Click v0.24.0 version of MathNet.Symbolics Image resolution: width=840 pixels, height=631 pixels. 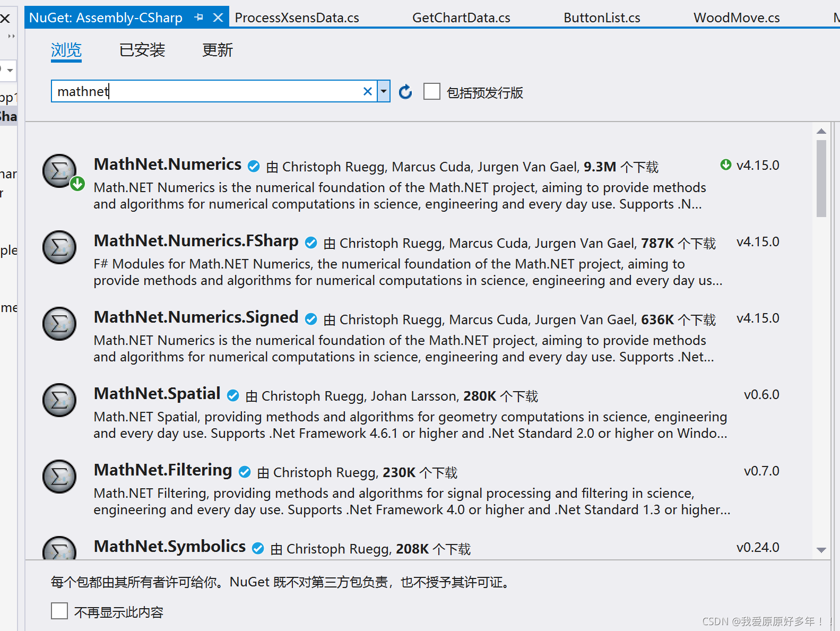[758, 548]
